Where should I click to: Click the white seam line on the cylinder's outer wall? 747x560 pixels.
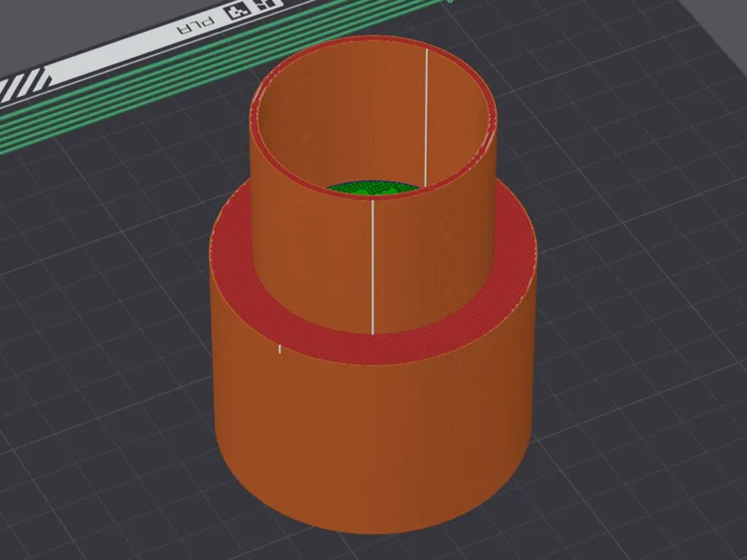pyautogui.click(x=372, y=267)
